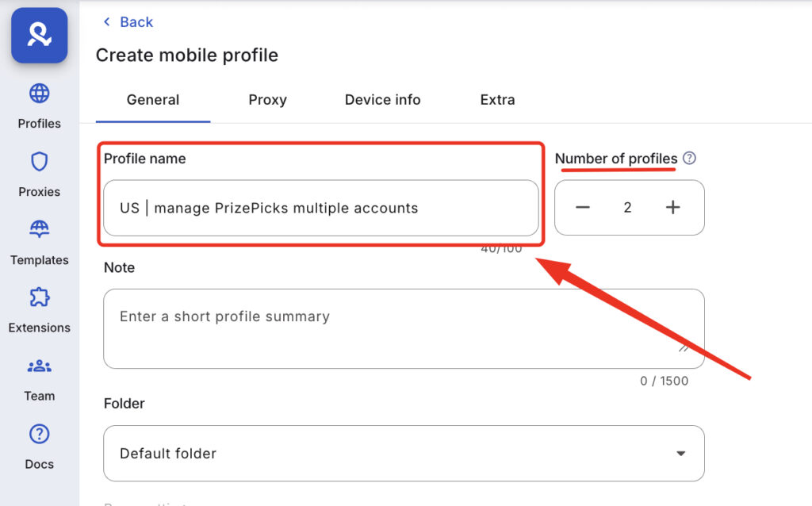Click the Number of profiles help icon
This screenshot has height=506, width=812.
[x=689, y=158]
